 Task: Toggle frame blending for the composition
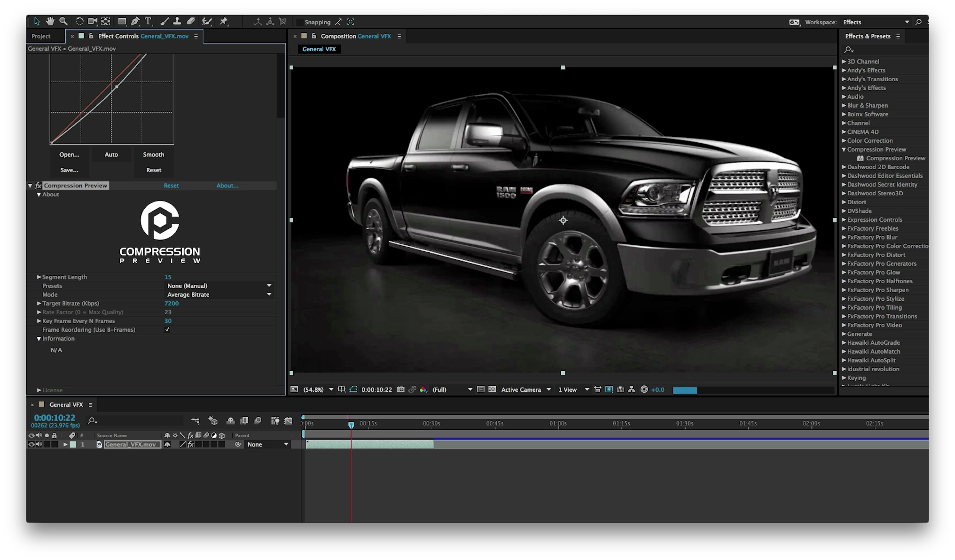(244, 421)
